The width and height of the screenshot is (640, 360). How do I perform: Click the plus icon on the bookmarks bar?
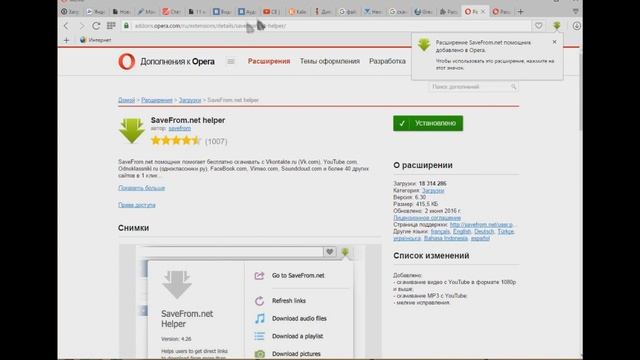click(66, 40)
